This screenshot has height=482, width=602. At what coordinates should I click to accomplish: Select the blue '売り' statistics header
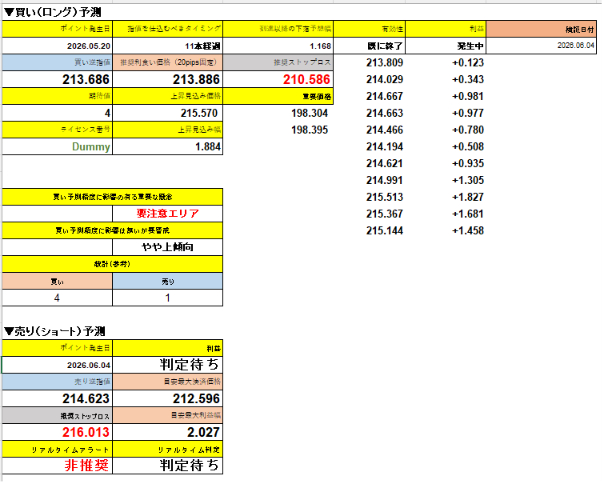(168, 282)
